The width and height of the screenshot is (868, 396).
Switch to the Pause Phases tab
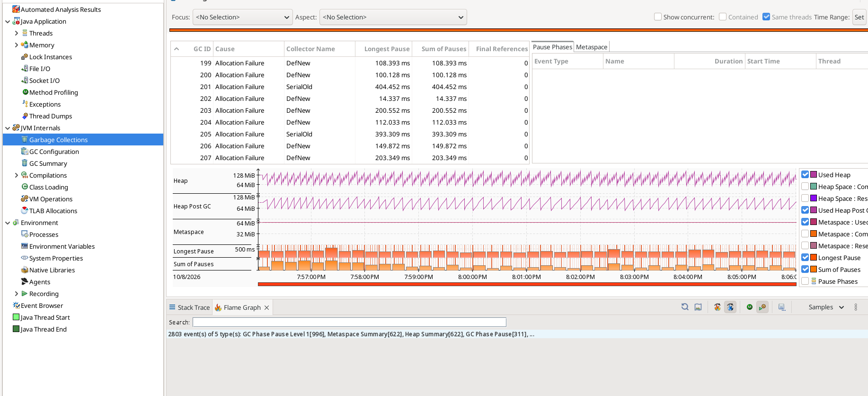552,47
